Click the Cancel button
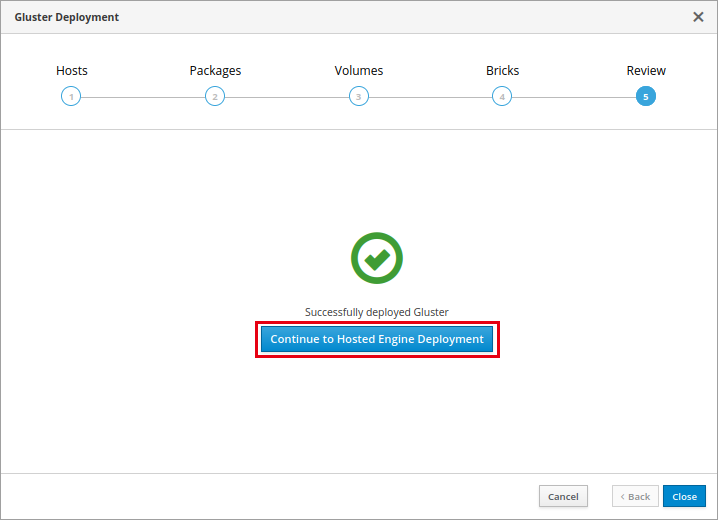718x520 pixels. coord(563,496)
